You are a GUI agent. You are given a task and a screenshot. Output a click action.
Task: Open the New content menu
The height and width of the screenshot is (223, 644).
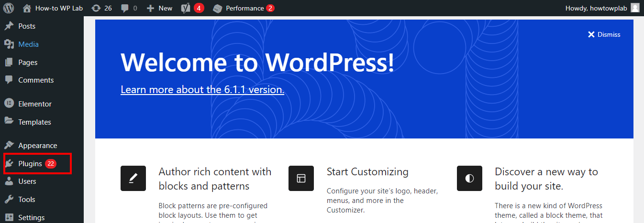tap(160, 8)
